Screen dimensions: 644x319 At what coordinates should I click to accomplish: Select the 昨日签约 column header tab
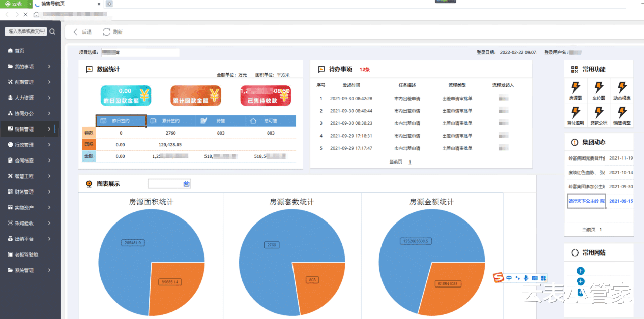point(121,121)
